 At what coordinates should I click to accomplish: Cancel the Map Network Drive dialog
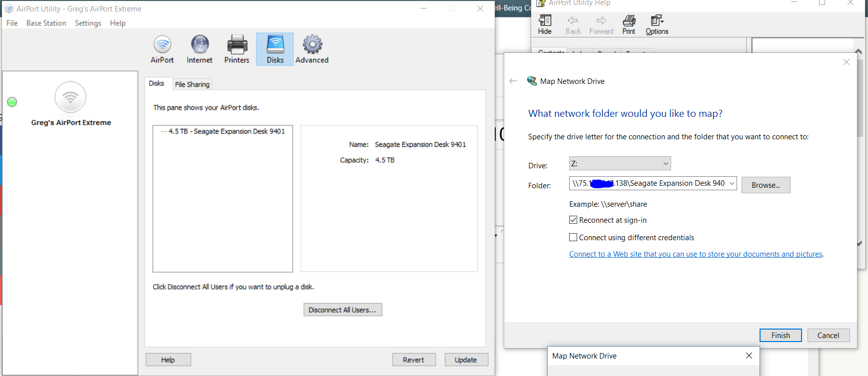(x=829, y=335)
